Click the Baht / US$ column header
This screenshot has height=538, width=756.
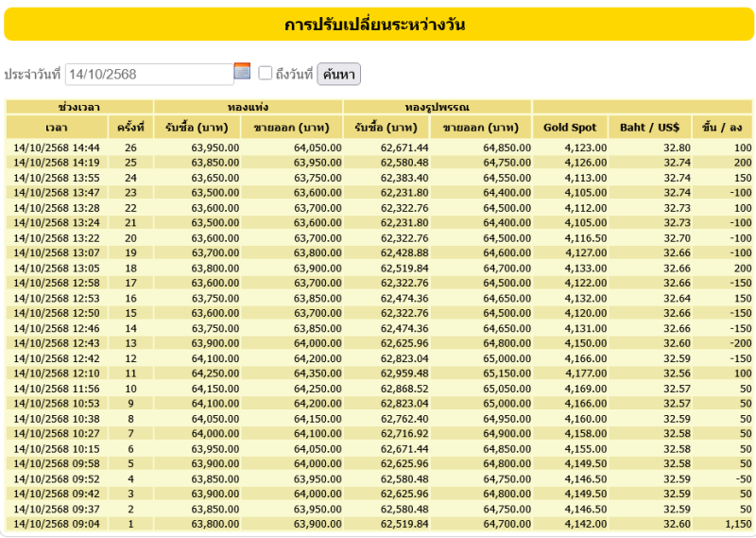coord(650,128)
